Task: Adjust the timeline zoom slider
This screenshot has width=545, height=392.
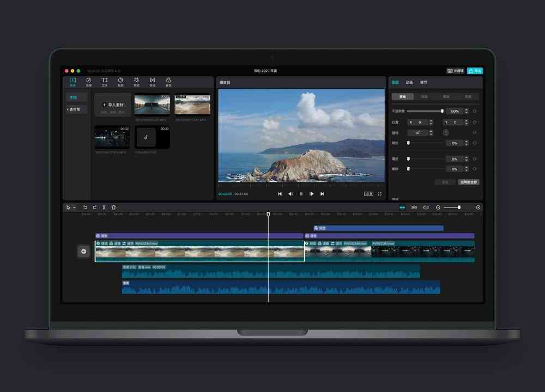Action: point(452,207)
